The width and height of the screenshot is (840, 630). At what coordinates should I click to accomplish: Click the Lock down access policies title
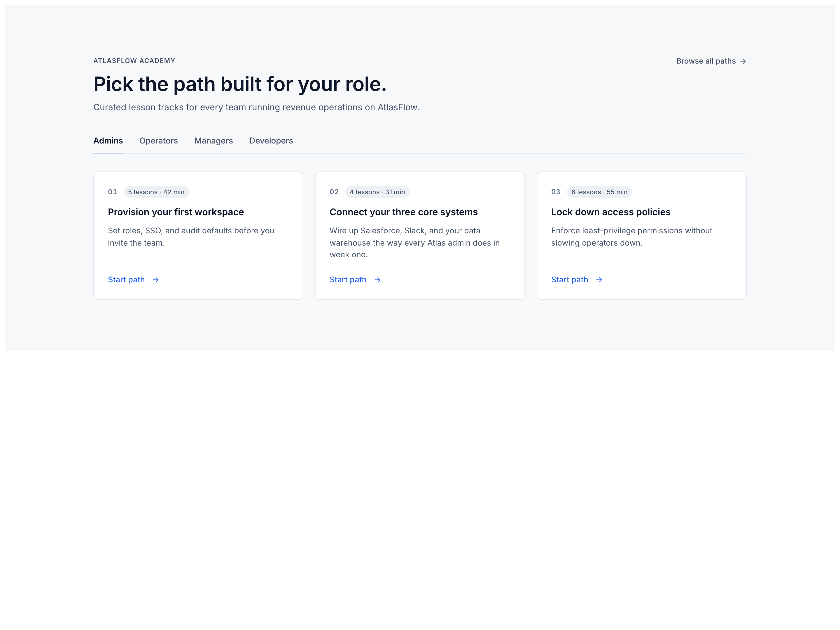click(x=611, y=212)
